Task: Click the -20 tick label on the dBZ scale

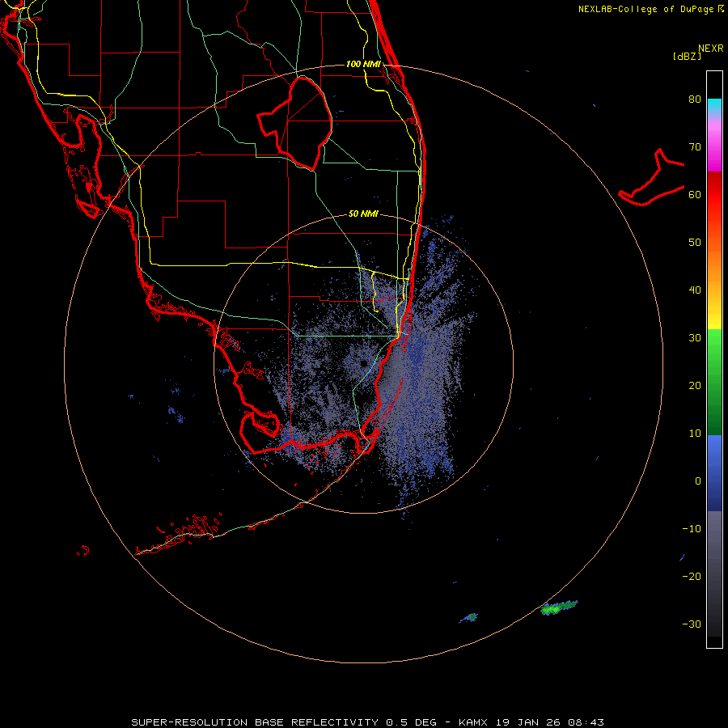Action: point(692,577)
